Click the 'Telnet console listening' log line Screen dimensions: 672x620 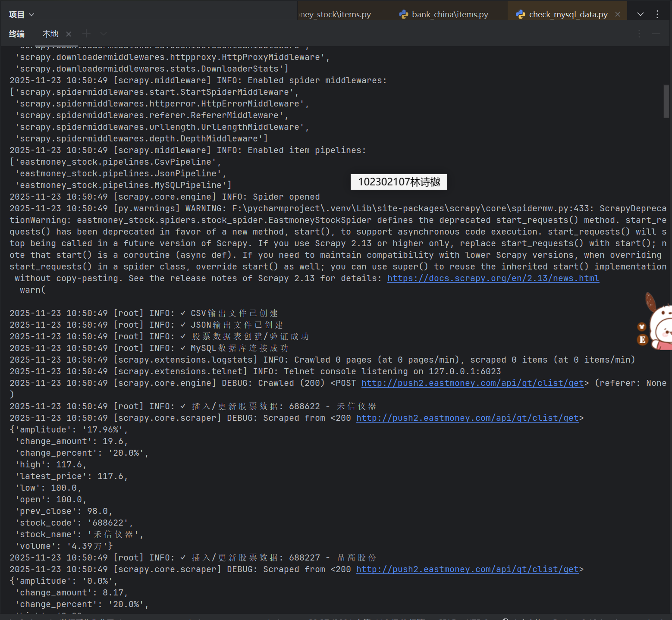[x=255, y=371]
